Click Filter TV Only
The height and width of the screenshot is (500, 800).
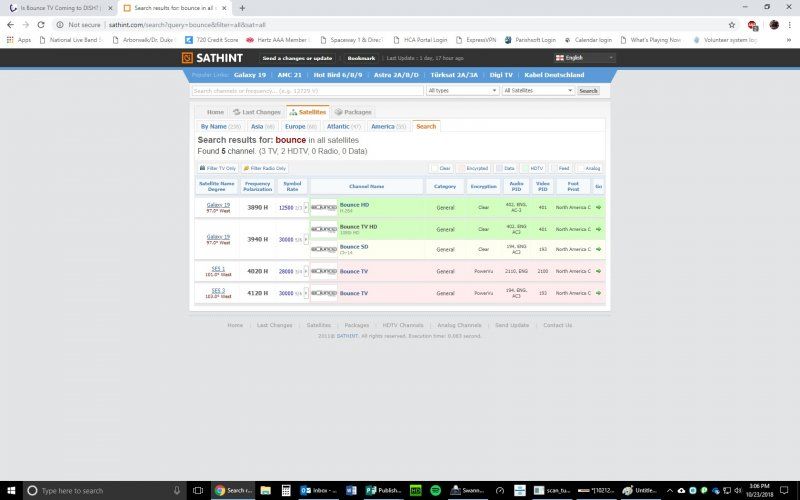[x=217, y=168]
